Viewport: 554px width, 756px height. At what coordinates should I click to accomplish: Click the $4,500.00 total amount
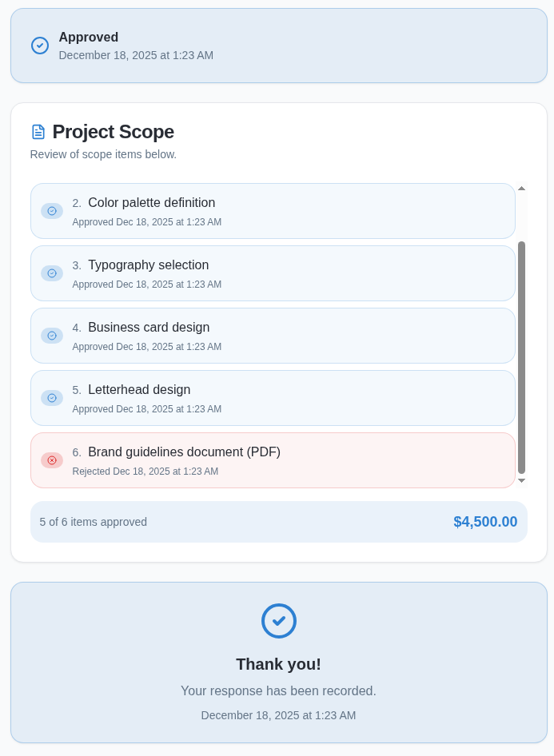(x=485, y=522)
